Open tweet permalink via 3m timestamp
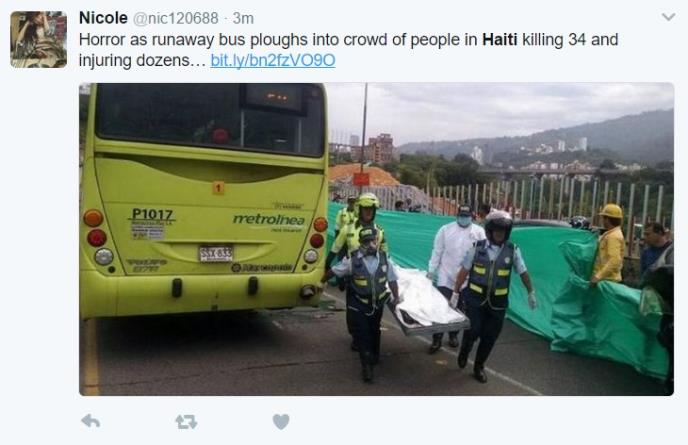Viewport: 688px width, 445px height. pos(243,18)
